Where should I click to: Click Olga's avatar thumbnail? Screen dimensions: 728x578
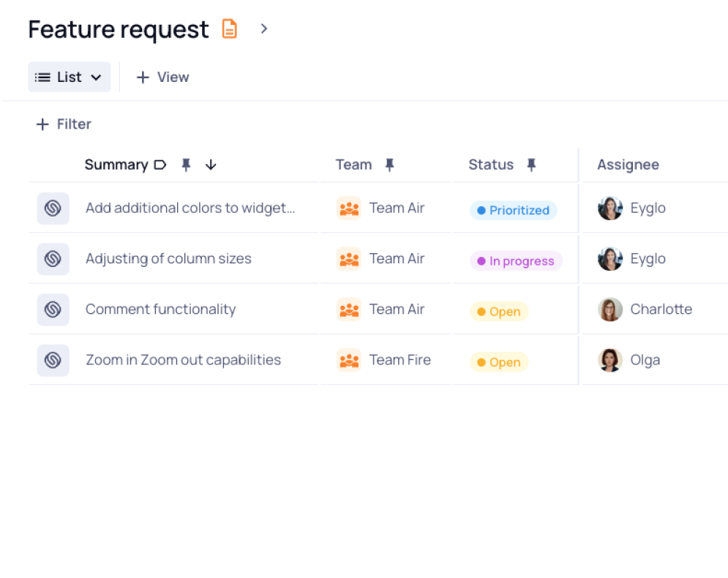609,360
